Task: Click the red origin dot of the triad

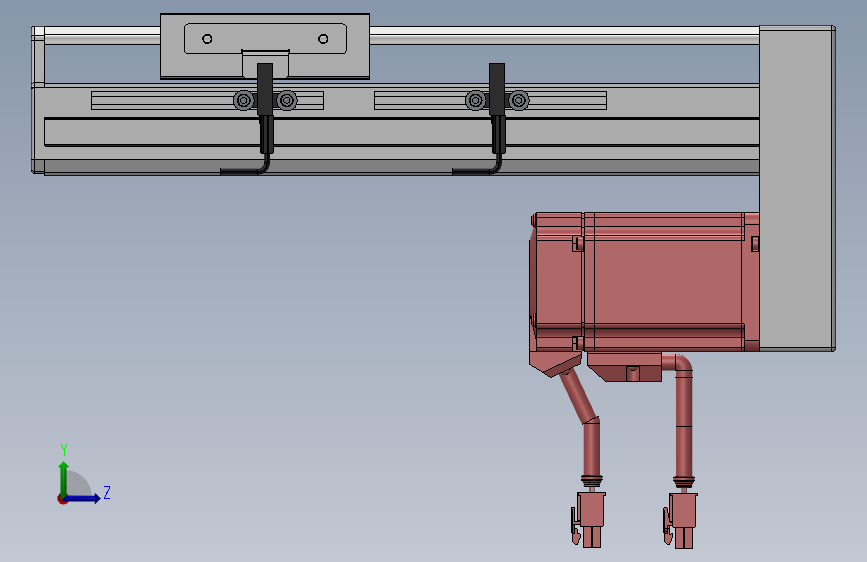Action: click(62, 499)
